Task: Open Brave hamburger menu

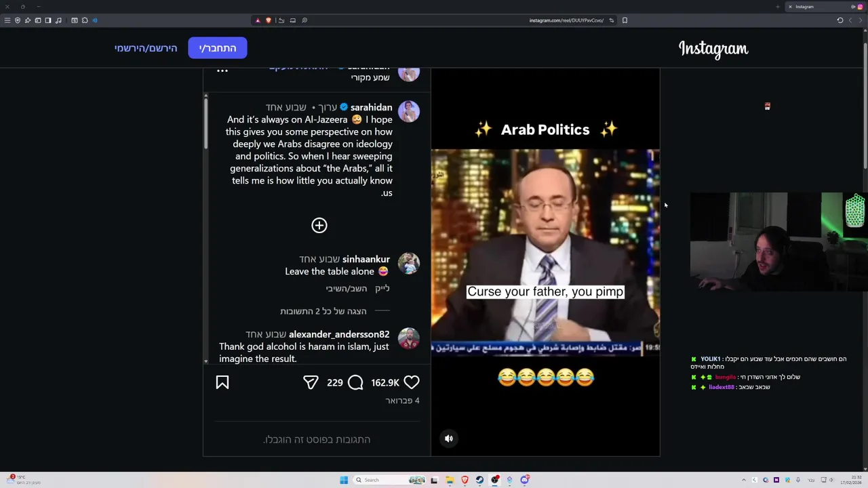Action: 7,20
